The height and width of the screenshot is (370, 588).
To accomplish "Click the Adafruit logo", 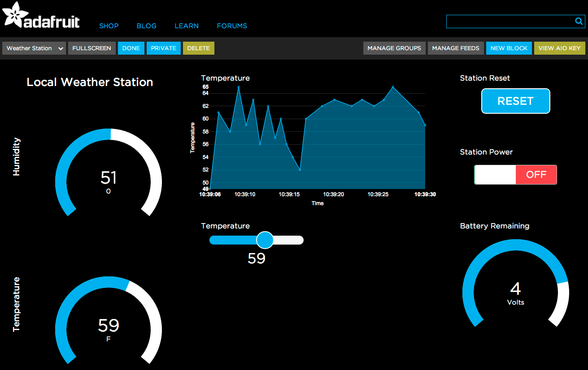I will 41,15.
